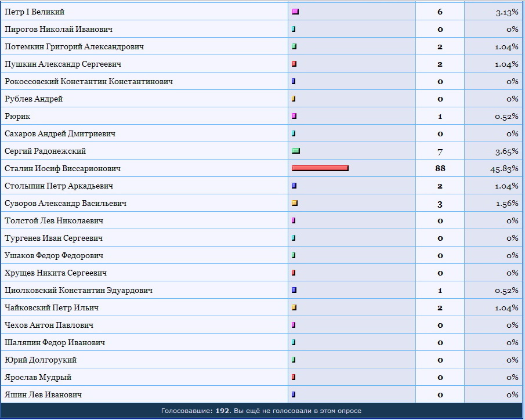Viewport: 525px width, 420px height.
Task: Click the vote count 7 for Сергий Радонежский
Action: 440,151
